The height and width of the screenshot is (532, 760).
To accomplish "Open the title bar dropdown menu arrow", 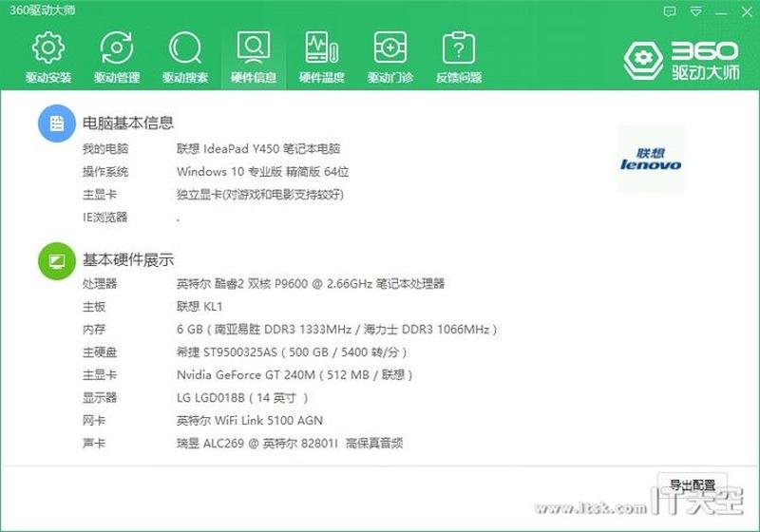I will tap(695, 11).
